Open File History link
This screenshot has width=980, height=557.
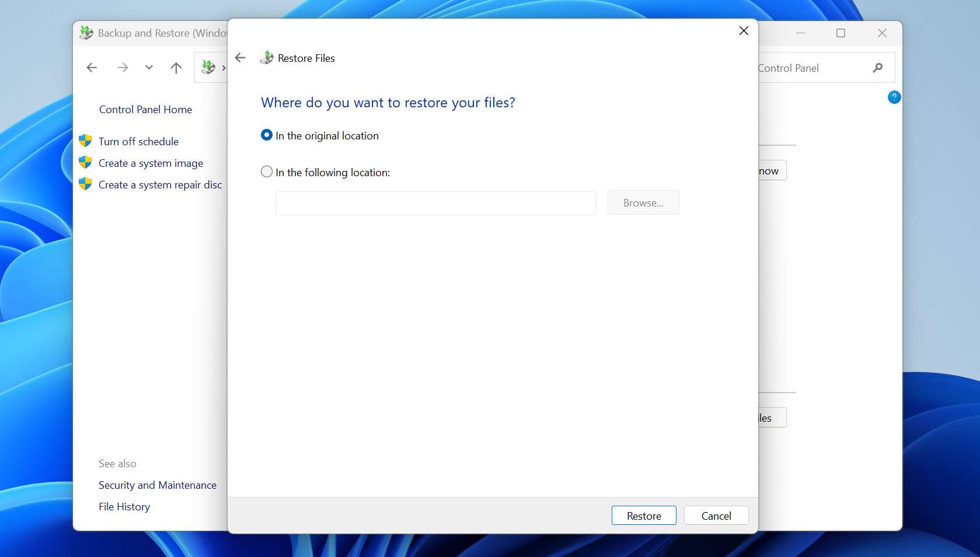tap(124, 507)
